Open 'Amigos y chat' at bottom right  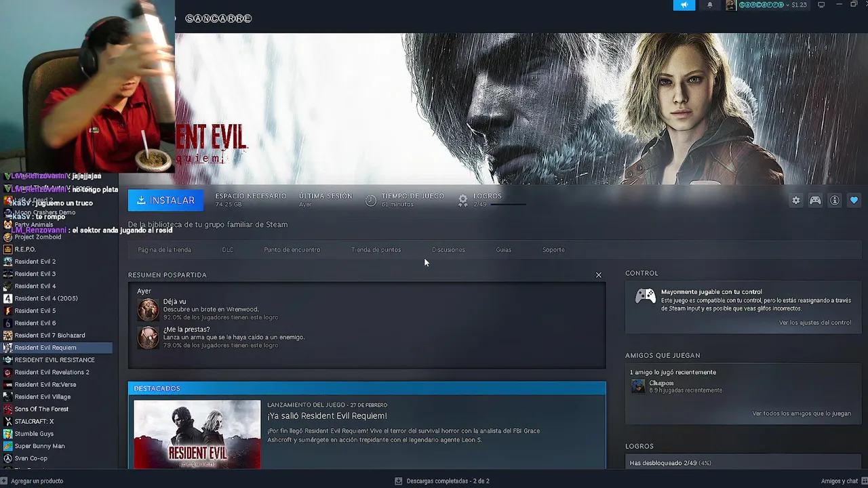840,481
